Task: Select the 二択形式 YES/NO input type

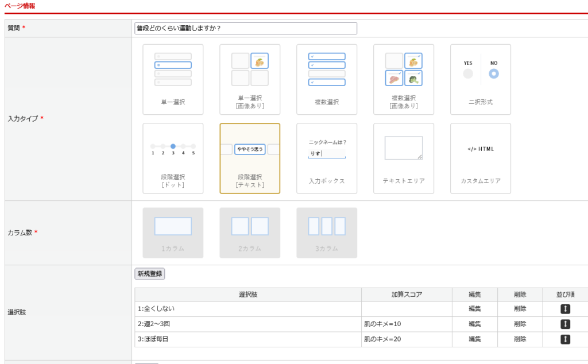Action: coord(481,79)
